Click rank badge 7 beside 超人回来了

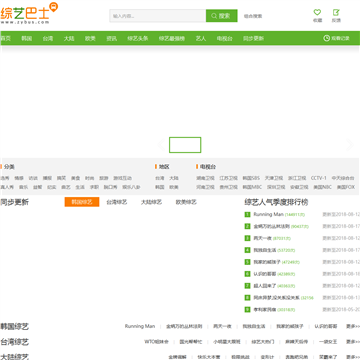tap(247, 286)
